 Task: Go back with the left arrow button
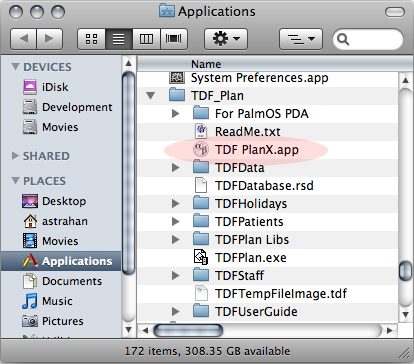[x=23, y=39]
